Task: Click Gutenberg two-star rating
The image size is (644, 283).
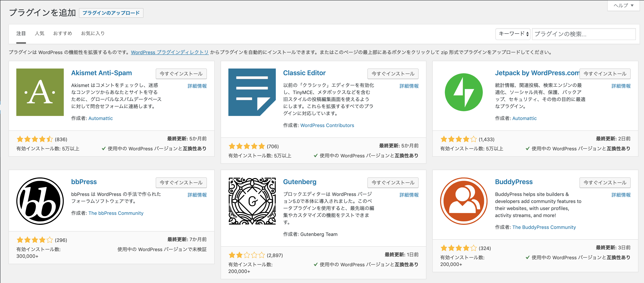Action: (x=247, y=255)
